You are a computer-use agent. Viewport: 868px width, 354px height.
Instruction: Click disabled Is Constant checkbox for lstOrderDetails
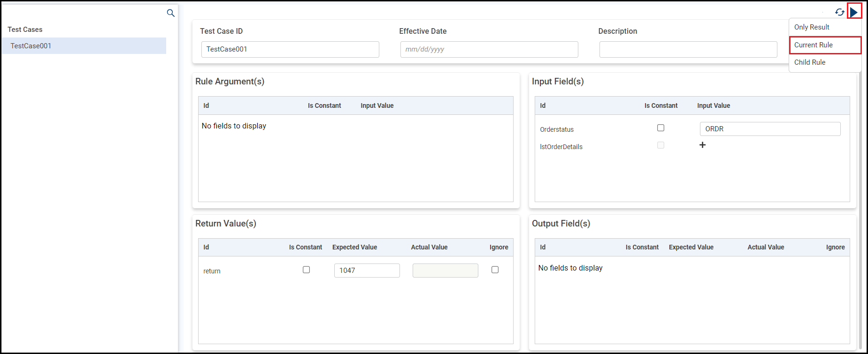tap(661, 145)
